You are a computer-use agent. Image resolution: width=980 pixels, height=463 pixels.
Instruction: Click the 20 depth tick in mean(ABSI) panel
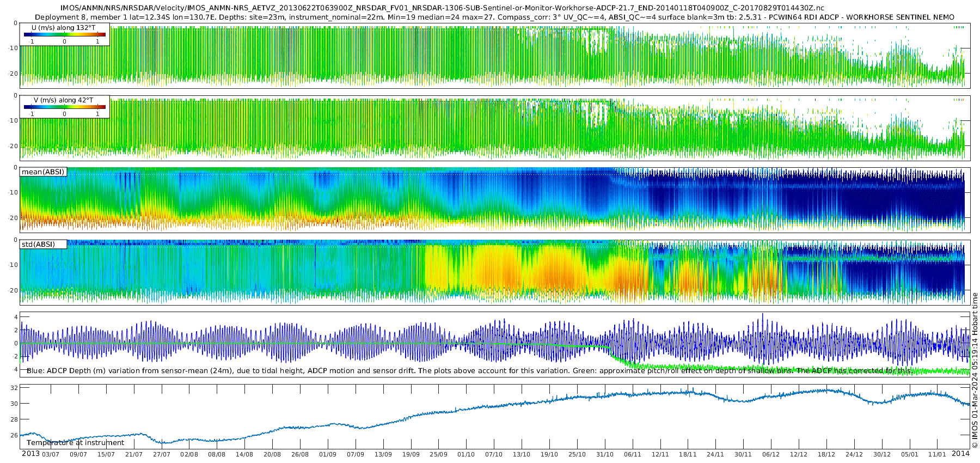pyautogui.click(x=14, y=218)
